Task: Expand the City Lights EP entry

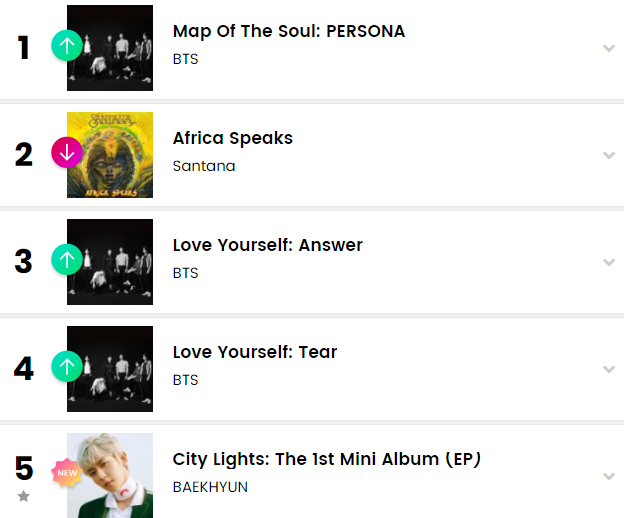Action: coord(606,476)
